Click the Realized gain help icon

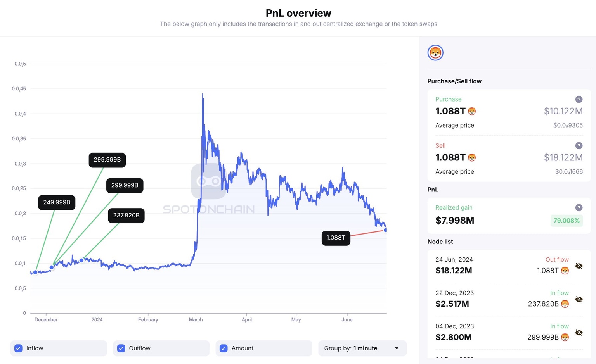pyautogui.click(x=579, y=208)
